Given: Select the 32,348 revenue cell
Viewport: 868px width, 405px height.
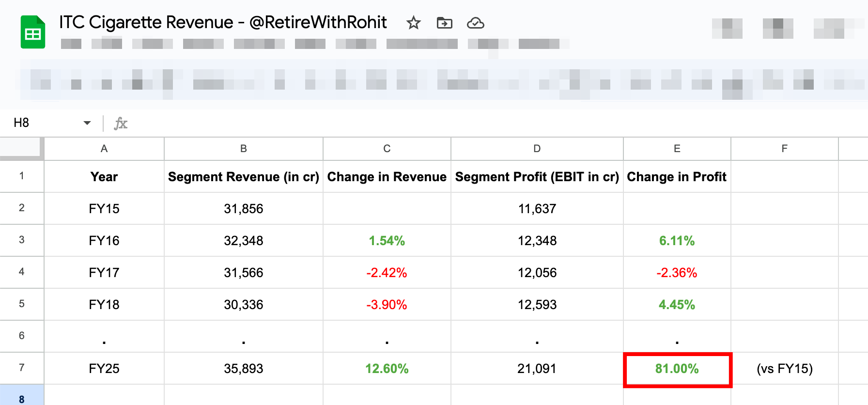Looking at the screenshot, I should click(244, 241).
